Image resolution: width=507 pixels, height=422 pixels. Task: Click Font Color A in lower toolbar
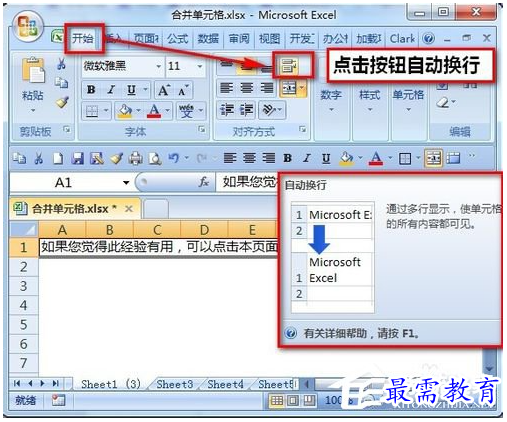click(375, 158)
